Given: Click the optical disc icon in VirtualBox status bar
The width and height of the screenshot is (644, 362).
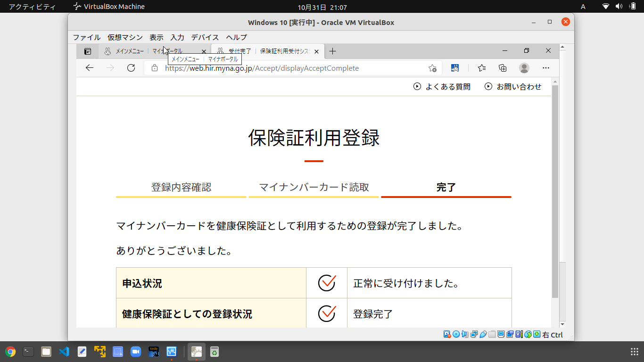Looking at the screenshot, I should point(456,335).
